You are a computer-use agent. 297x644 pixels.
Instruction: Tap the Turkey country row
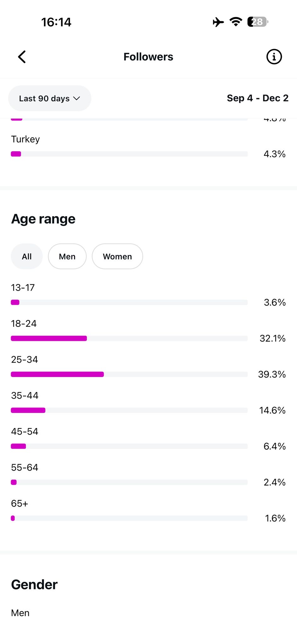[26, 139]
